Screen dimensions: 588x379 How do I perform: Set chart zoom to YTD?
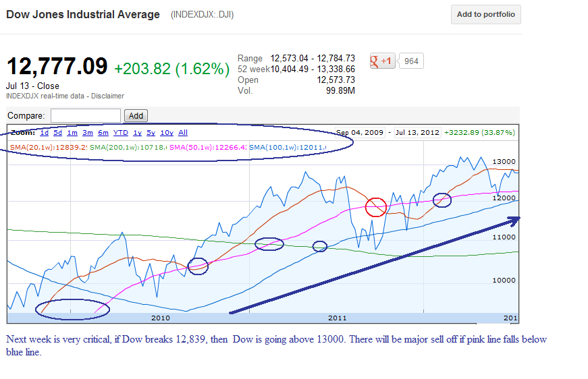121,133
